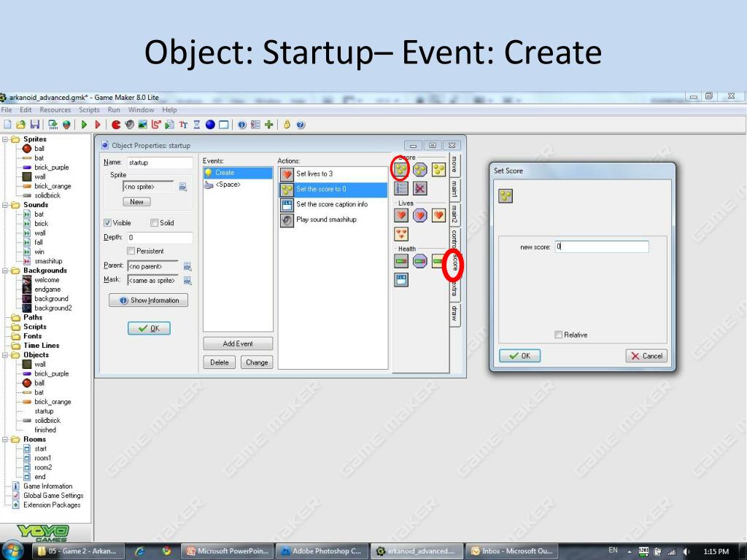This screenshot has height=560, width=747.
Task: Switch to the move actions tab
Action: 454,164
